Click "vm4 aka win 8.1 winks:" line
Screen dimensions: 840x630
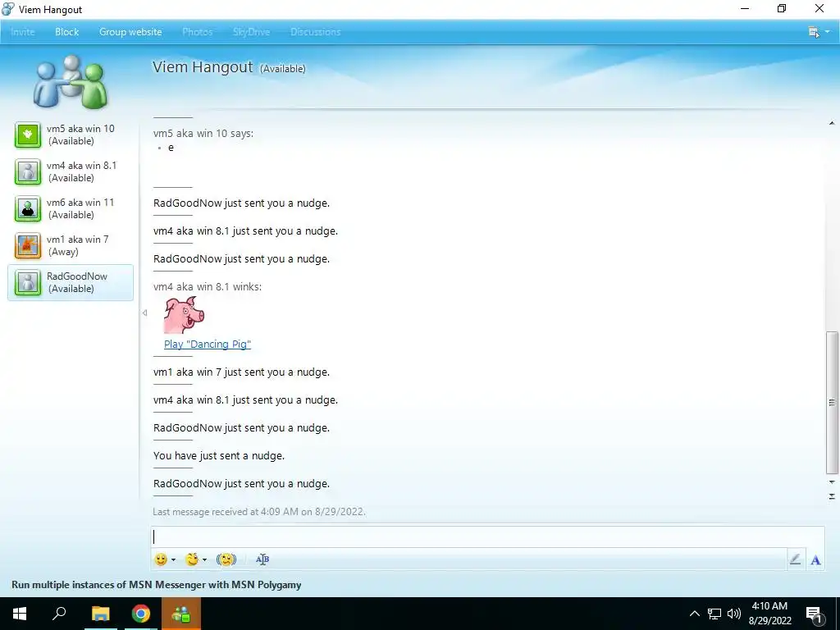pyautogui.click(x=208, y=286)
